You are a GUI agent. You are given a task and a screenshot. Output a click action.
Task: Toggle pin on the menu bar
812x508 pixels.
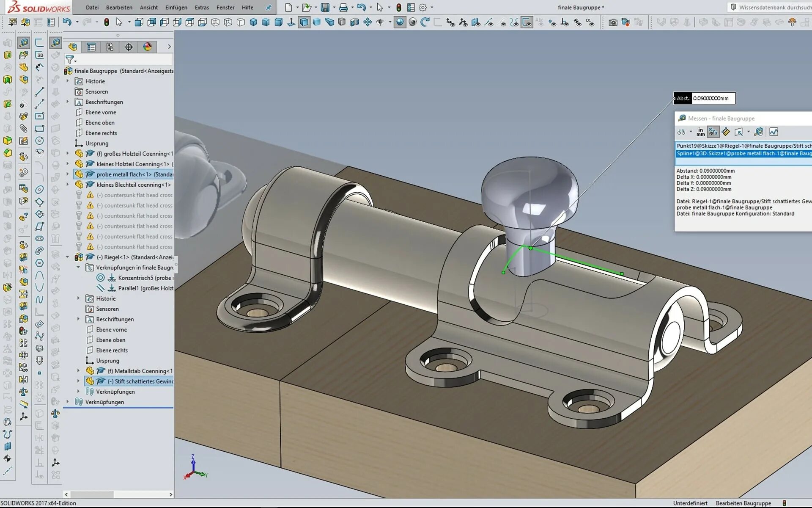pyautogui.click(x=268, y=7)
